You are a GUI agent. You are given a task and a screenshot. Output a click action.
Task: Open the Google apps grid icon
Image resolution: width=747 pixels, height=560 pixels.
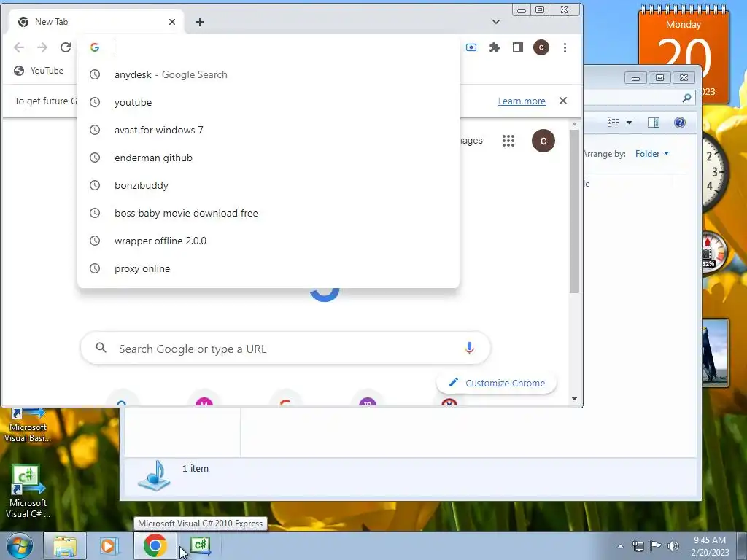(x=508, y=141)
